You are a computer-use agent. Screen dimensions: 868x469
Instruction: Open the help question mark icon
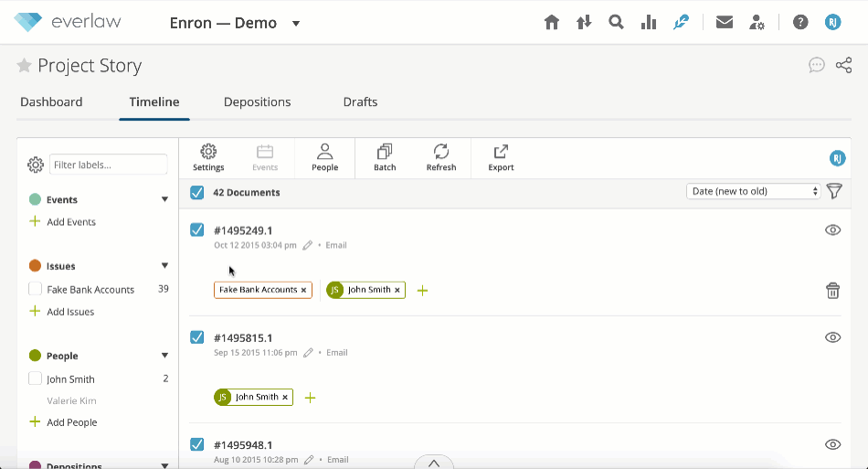coord(799,22)
